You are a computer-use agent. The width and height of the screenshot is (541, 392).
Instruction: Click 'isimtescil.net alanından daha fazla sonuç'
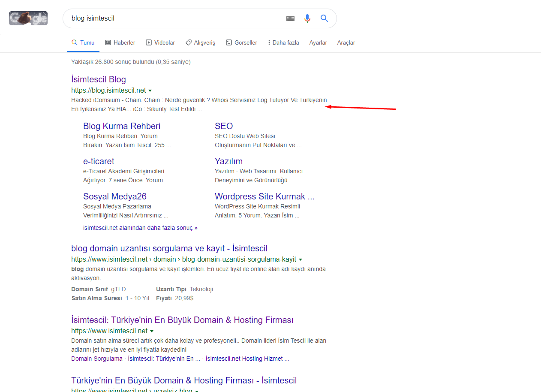pyautogui.click(x=140, y=228)
